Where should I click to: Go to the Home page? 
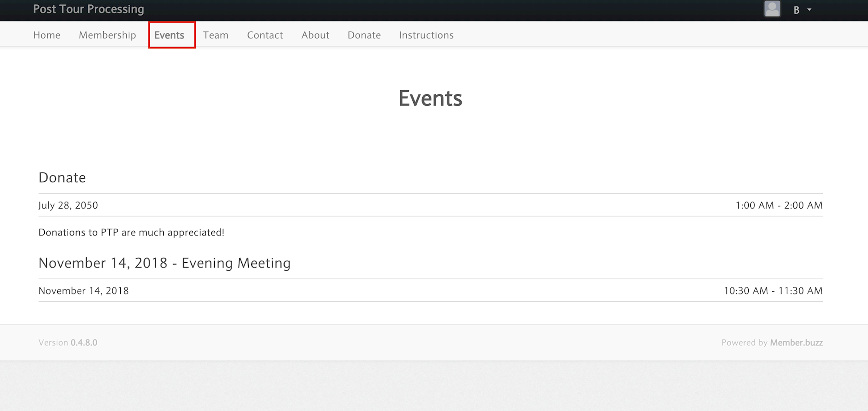(47, 35)
